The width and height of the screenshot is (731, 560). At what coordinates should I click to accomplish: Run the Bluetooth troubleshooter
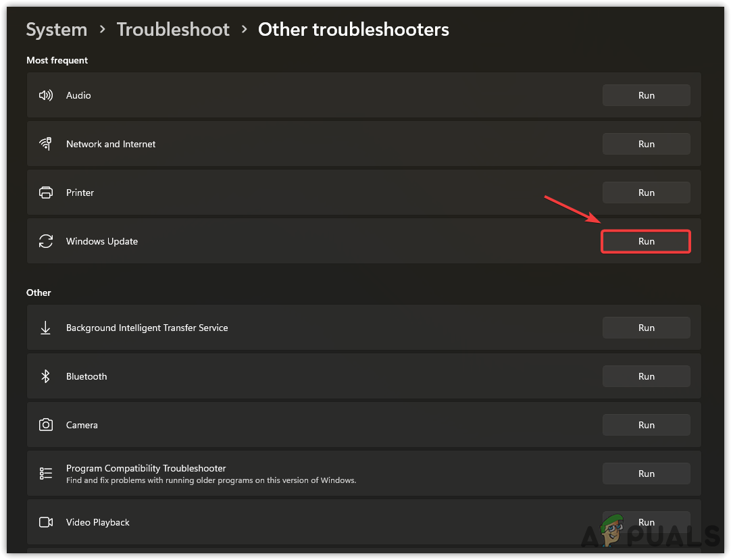tap(646, 376)
